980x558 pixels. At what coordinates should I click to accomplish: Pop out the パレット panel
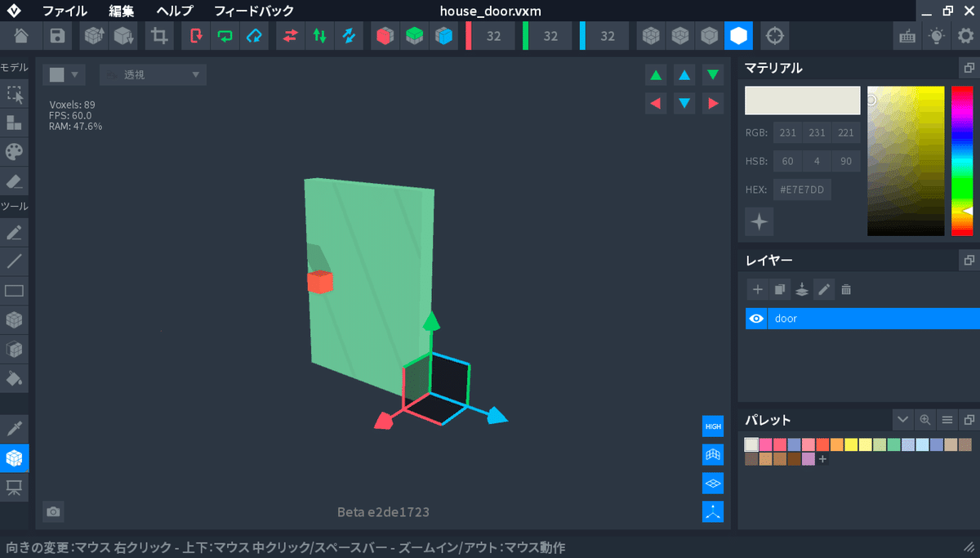click(x=969, y=420)
